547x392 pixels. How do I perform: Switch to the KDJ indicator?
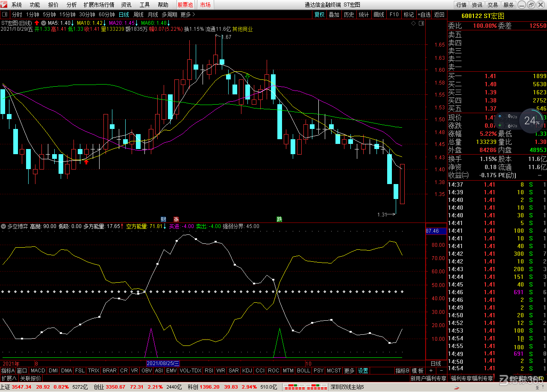[247, 371]
